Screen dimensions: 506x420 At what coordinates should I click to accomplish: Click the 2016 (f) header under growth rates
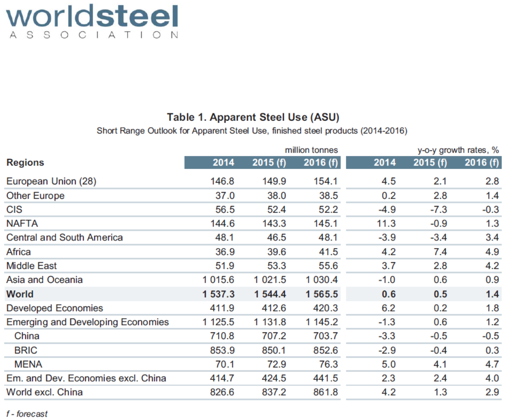481,162
